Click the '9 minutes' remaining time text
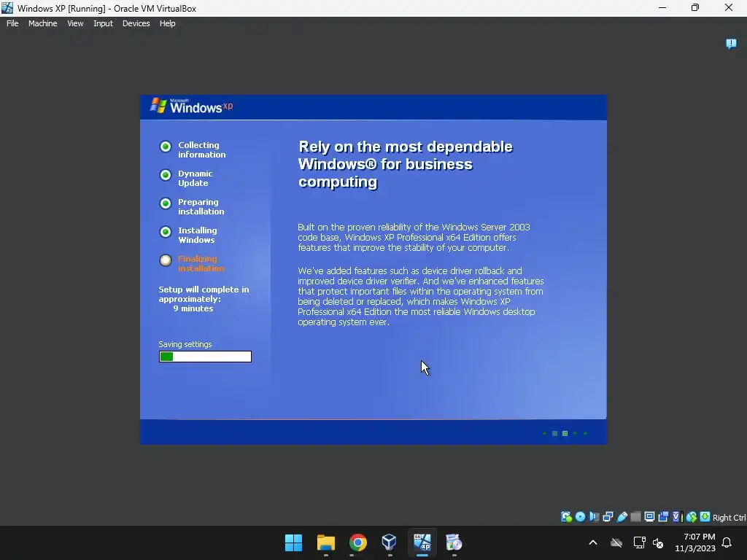Screen dimensions: 747x560 click(193, 308)
